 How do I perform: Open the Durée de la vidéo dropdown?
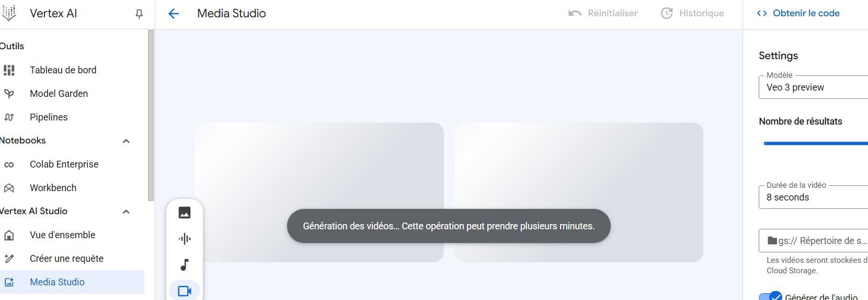tap(813, 197)
